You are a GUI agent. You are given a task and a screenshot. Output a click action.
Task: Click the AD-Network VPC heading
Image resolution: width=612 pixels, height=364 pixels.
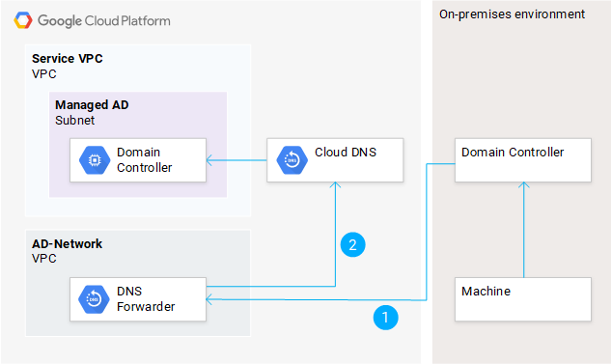(x=67, y=243)
